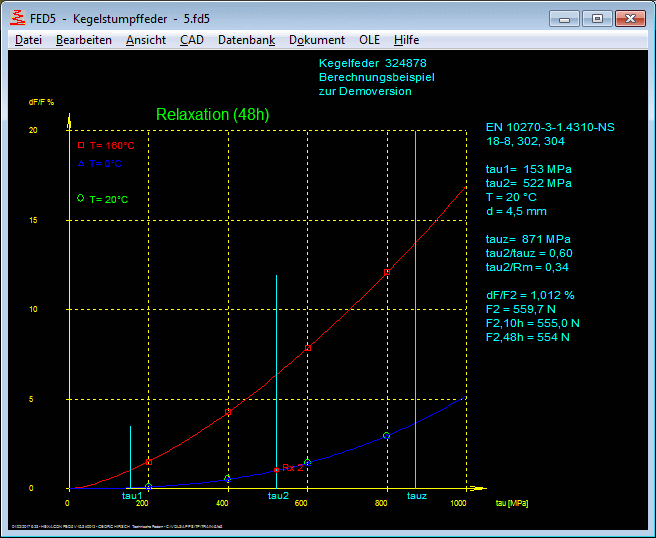
Task: Click the 'zur Demoversion' text line
Action: (365, 91)
